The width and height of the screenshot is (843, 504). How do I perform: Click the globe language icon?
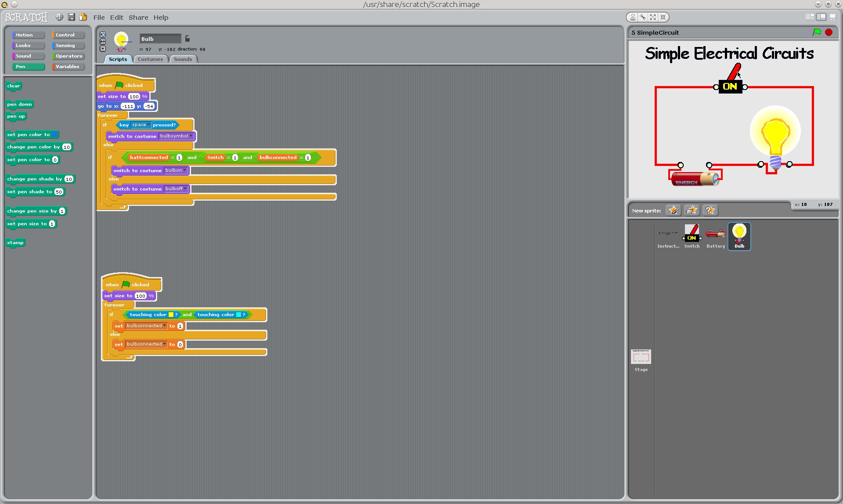pyautogui.click(x=59, y=17)
